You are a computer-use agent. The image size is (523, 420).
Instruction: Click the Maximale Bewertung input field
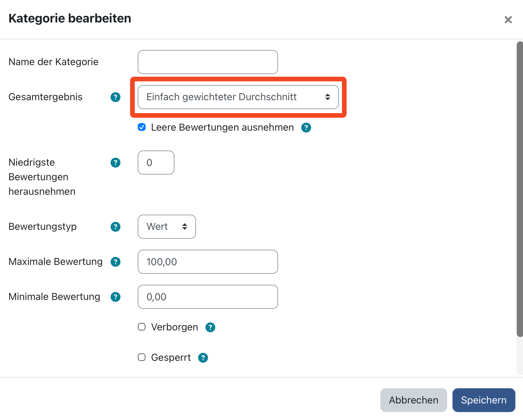click(x=208, y=262)
